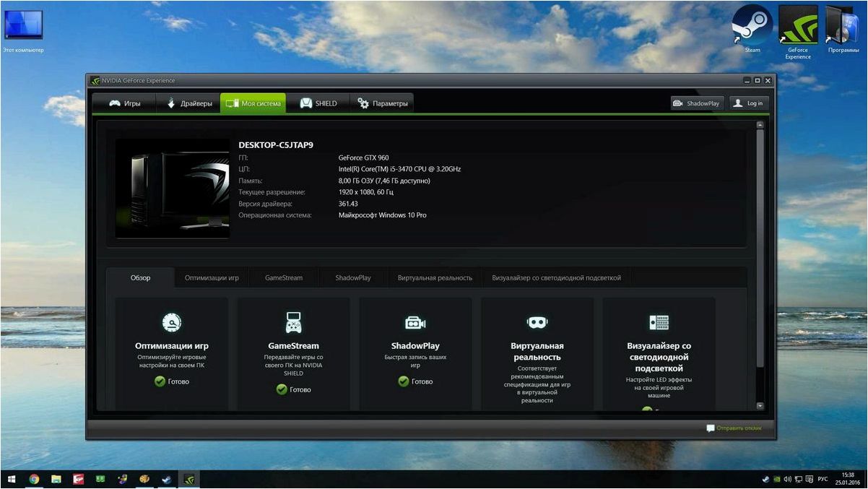Viewport: 868px width, 489px height.
Task: Click green checkmark under Оптимизации игр
Action: click(160, 381)
